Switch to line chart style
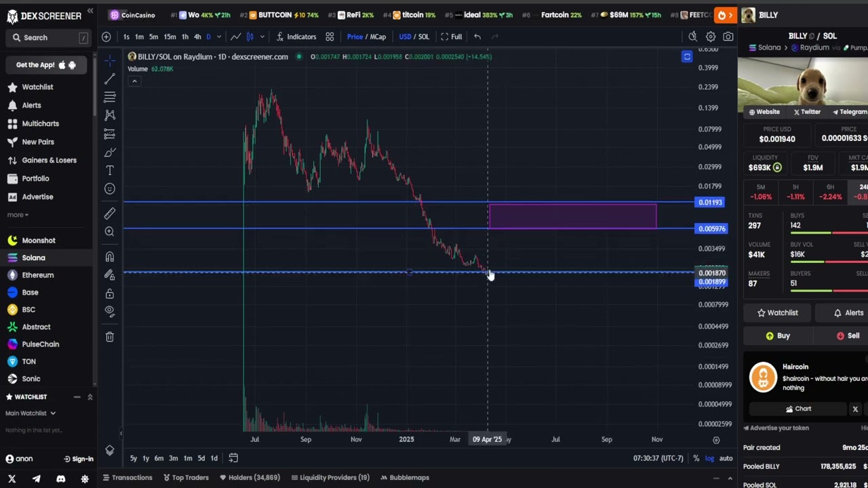 click(x=235, y=37)
